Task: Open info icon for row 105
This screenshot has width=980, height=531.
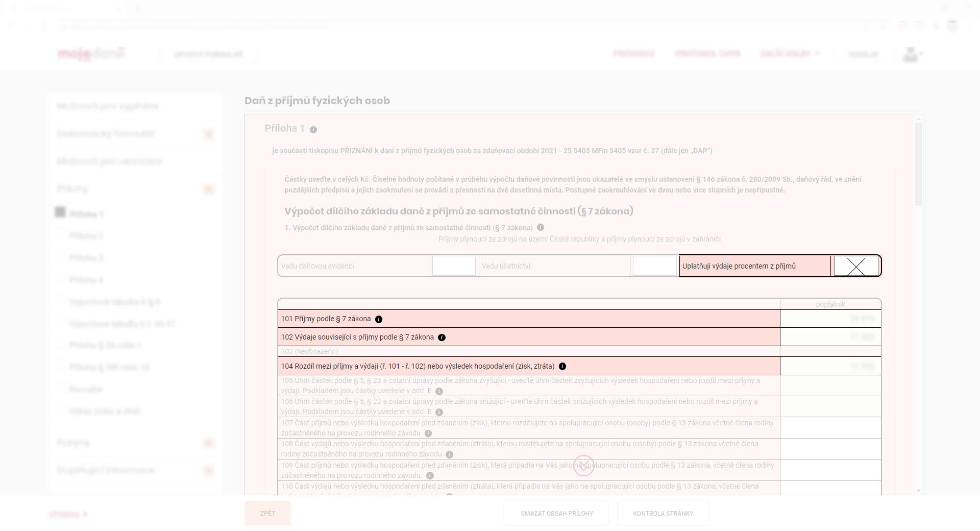Action: tap(439, 391)
